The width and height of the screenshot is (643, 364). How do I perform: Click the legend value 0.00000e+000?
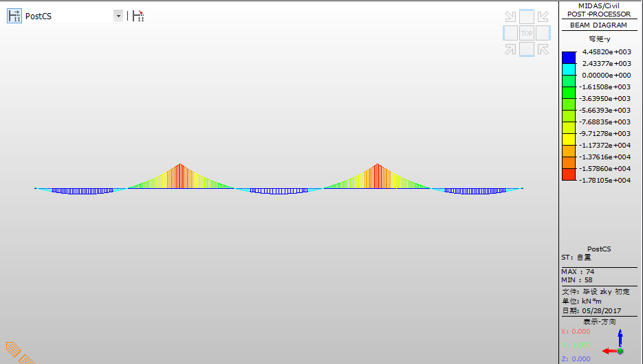click(x=607, y=76)
